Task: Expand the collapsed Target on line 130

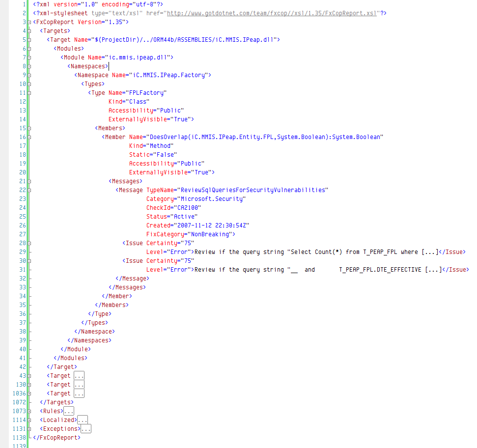Action: pos(29,385)
